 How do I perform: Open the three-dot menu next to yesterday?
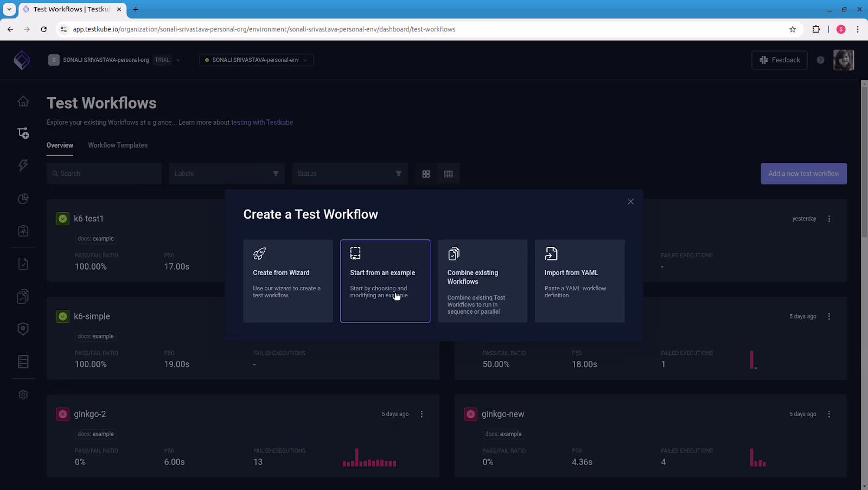coord(829,219)
